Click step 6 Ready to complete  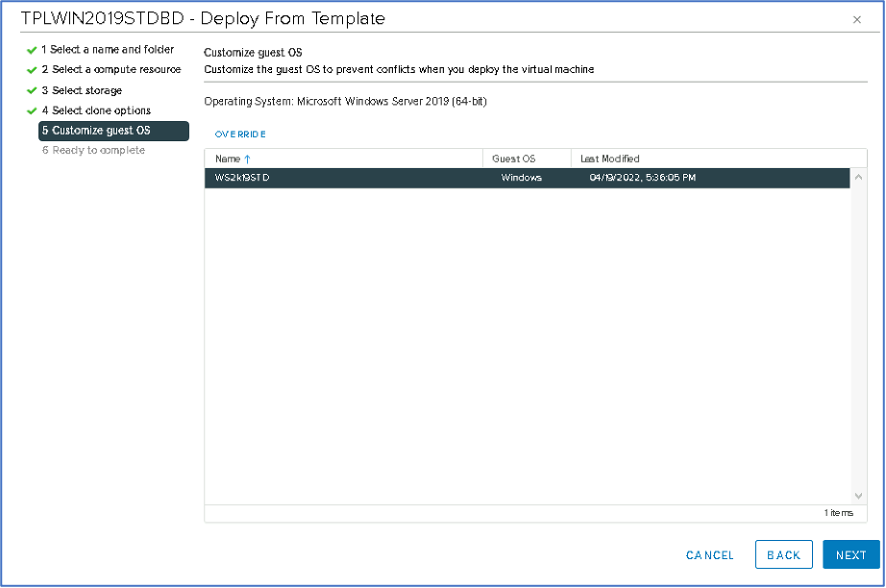[93, 151]
